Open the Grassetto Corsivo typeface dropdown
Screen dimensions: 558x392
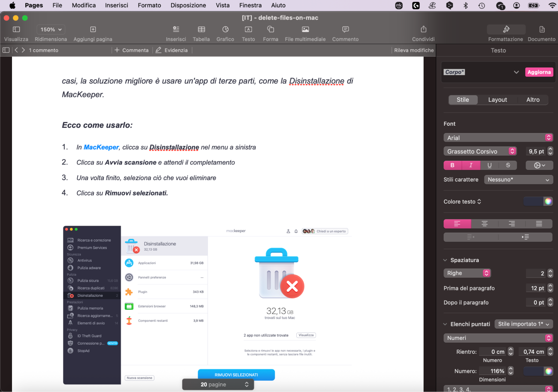(x=480, y=151)
